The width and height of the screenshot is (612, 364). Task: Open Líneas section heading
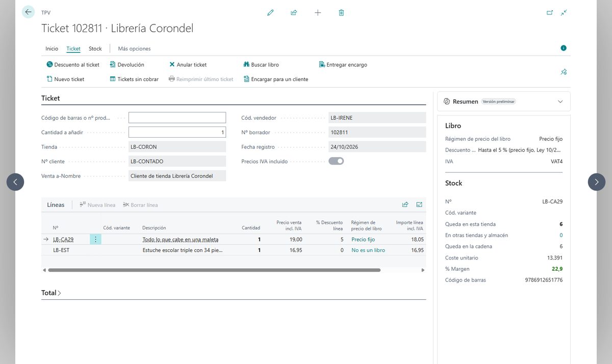point(56,205)
